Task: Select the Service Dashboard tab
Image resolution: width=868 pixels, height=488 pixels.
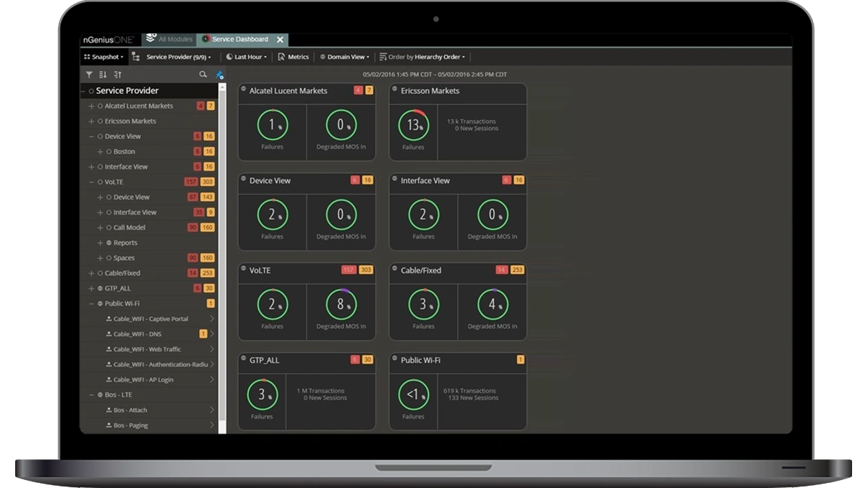Action: (239, 40)
